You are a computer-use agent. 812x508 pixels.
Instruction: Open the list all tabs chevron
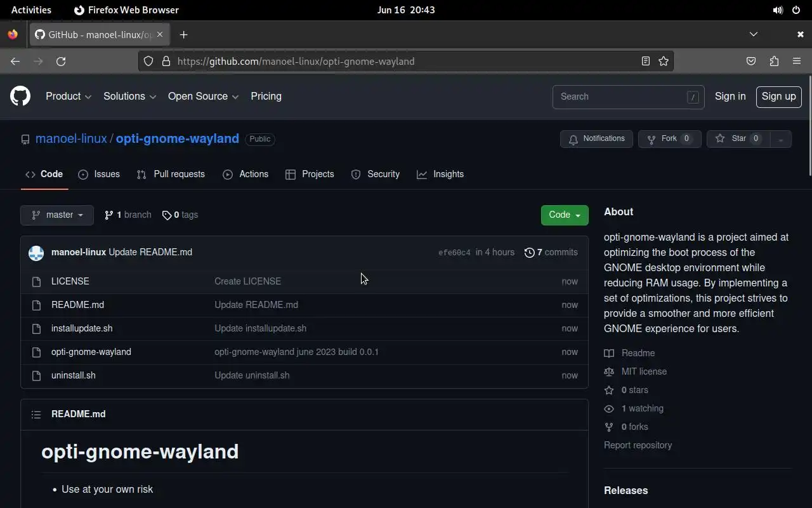[x=754, y=34]
